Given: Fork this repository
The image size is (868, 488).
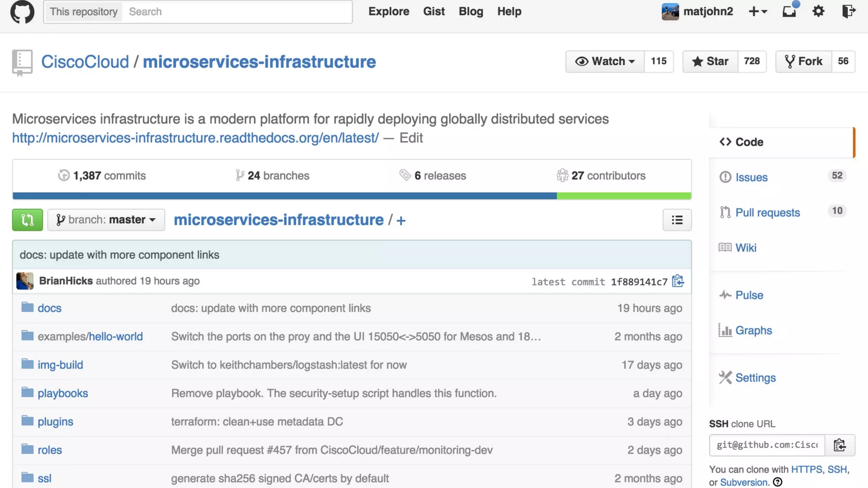Looking at the screenshot, I should coord(804,61).
